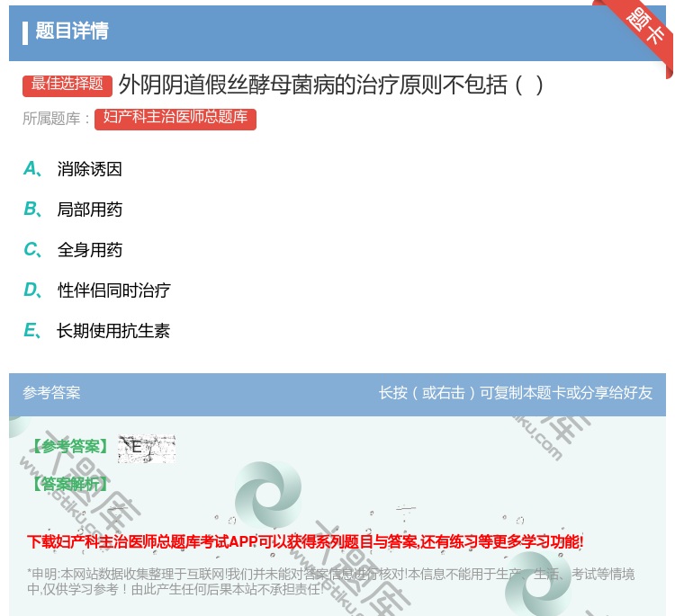Click the 【参考答案】 green label
Image resolution: width=675 pixels, height=616 pixels.
[x=68, y=446]
